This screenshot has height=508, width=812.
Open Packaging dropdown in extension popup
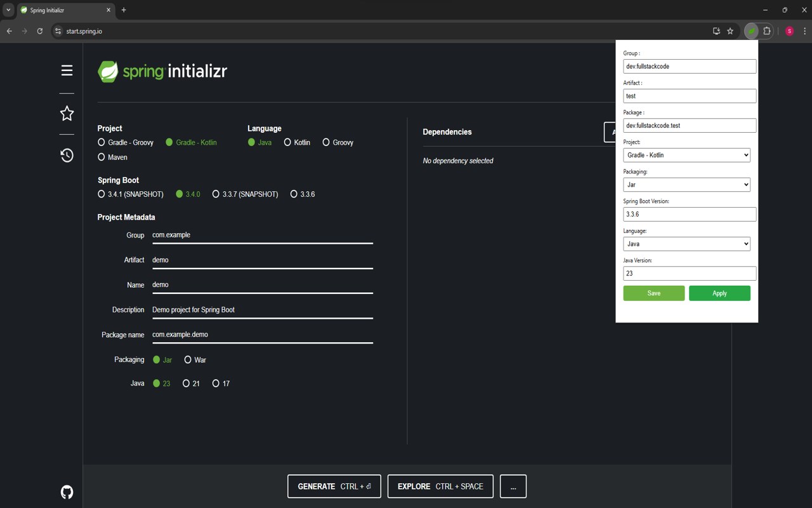[x=687, y=184]
